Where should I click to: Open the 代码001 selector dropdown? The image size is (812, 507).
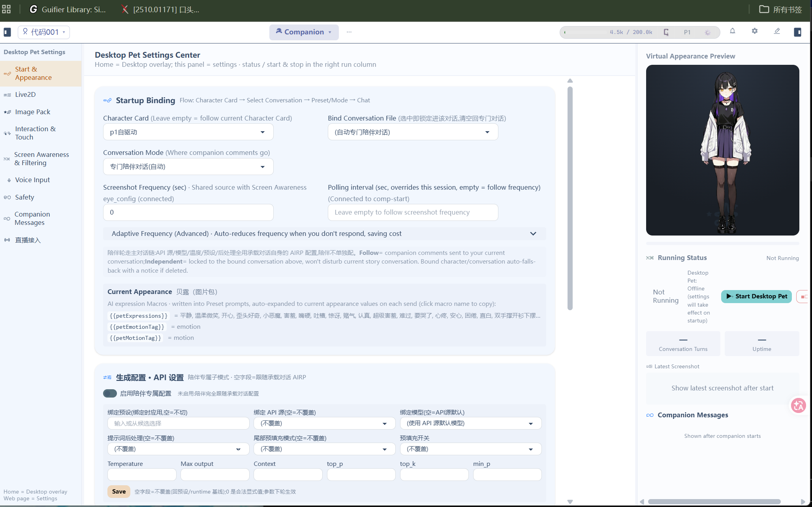44,32
